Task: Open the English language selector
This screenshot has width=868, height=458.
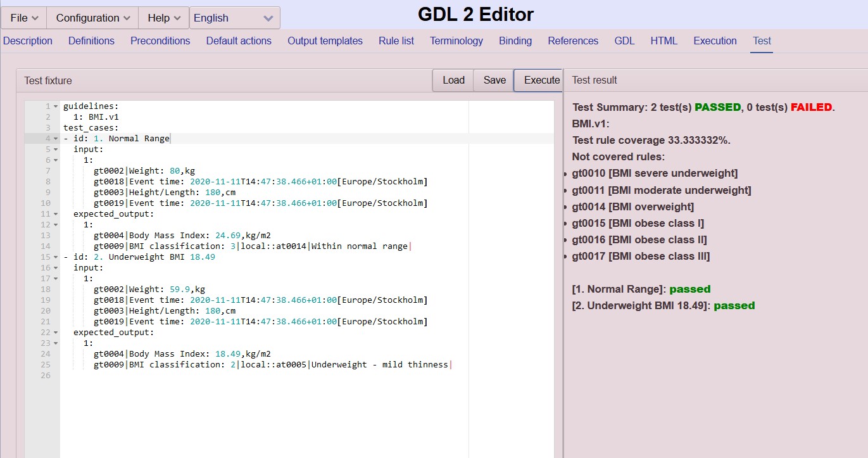Action: tap(234, 18)
